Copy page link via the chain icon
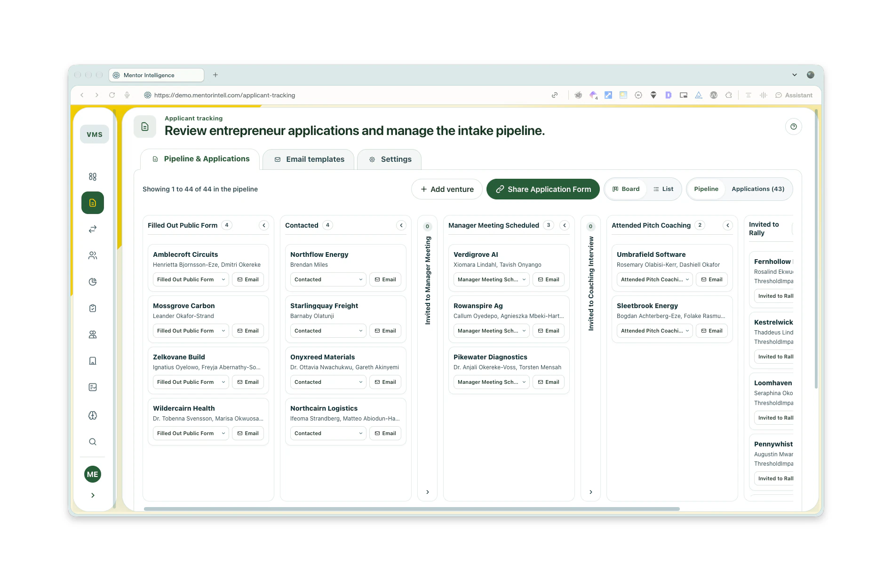This screenshot has height=588, width=892. pos(555,95)
